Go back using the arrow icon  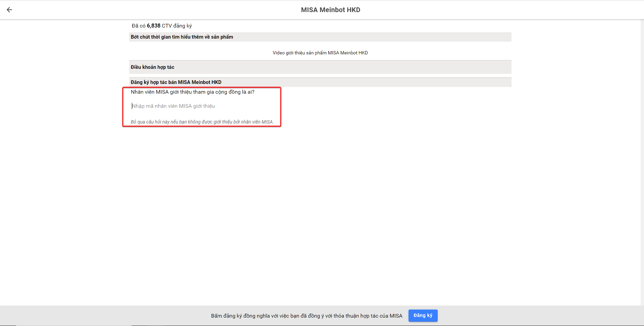[9, 10]
